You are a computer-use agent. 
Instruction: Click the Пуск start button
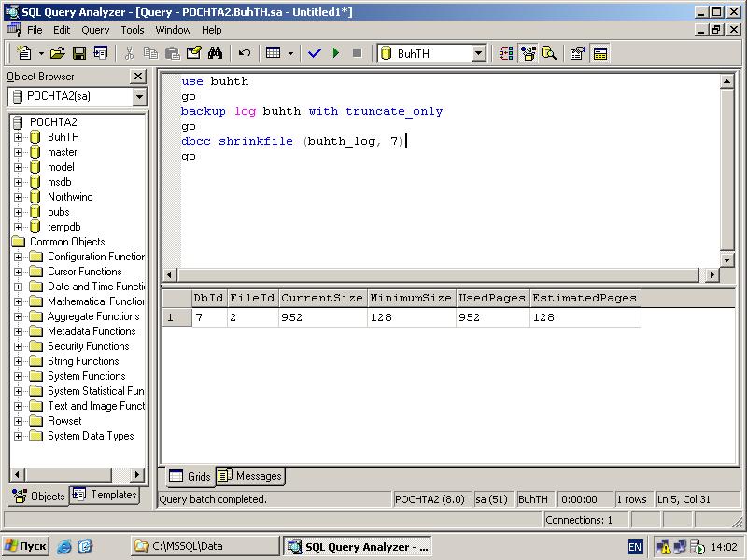click(x=26, y=546)
